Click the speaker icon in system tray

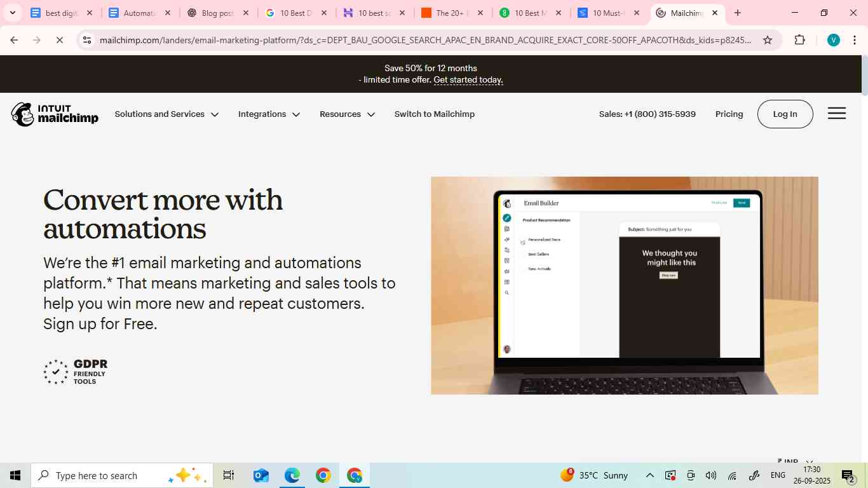(710, 475)
